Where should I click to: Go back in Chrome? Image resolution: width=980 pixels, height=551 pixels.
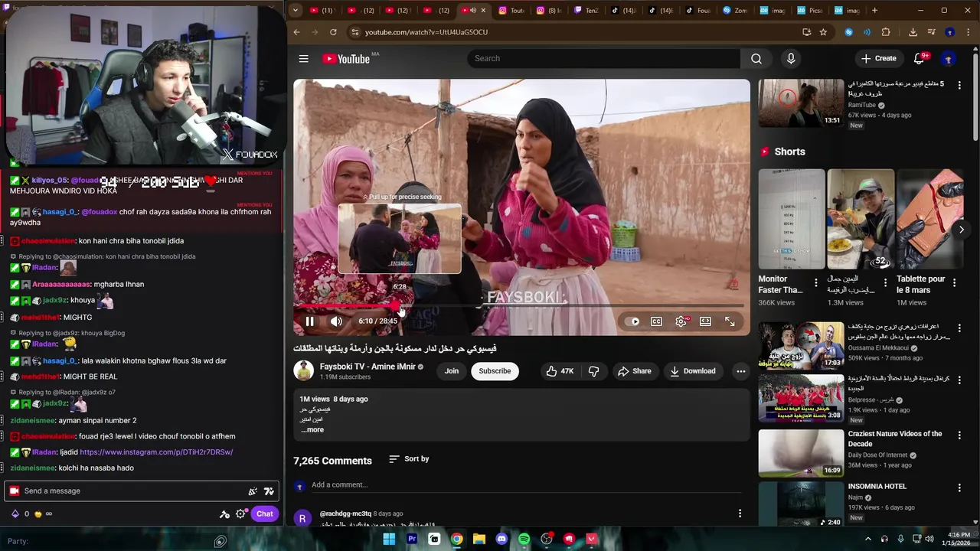tap(297, 32)
